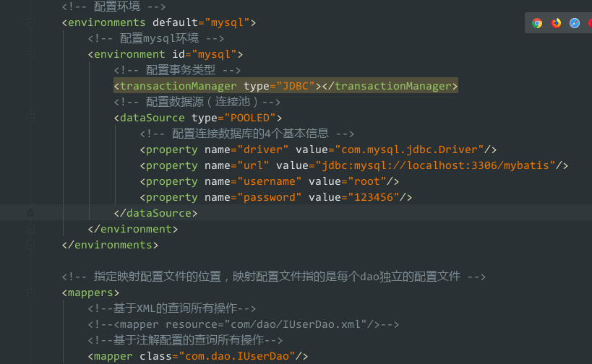Click the "JDBC" type value
The width and height of the screenshot is (592, 364).
296,86
